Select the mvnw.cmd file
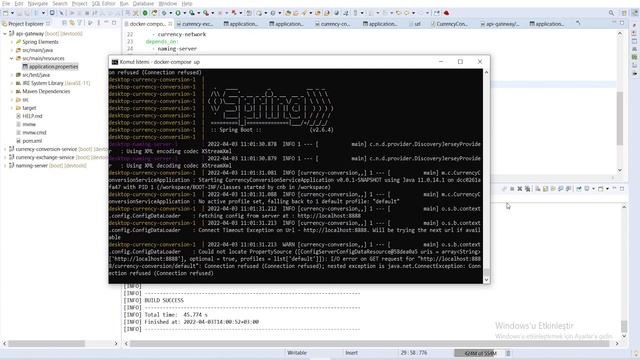Image resolution: width=640 pixels, height=360 pixels. [31, 133]
